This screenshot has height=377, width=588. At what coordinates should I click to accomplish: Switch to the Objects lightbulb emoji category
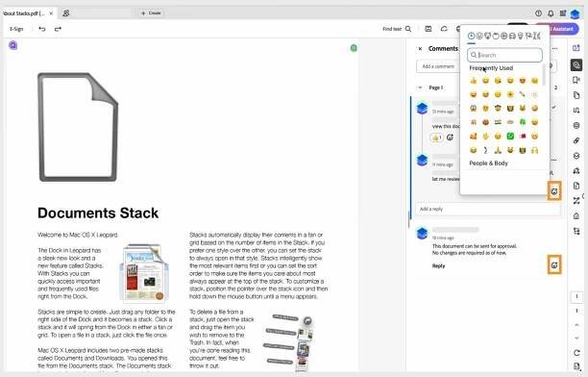520,36
